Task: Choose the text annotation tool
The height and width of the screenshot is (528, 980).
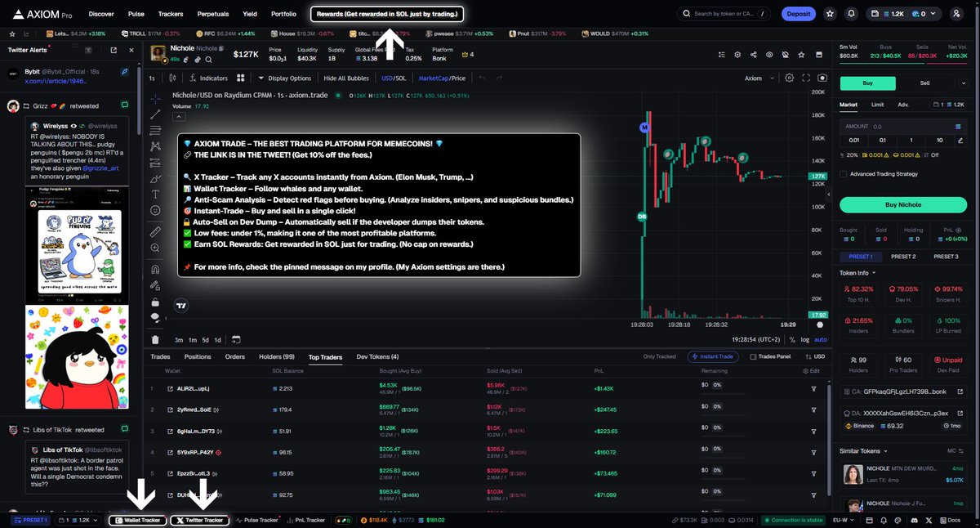Action: (155, 195)
